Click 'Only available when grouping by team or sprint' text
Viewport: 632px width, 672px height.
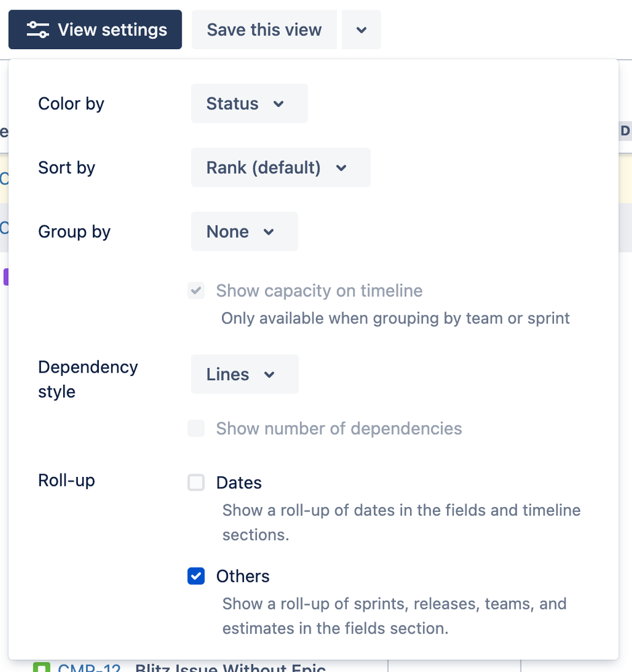[x=395, y=318]
